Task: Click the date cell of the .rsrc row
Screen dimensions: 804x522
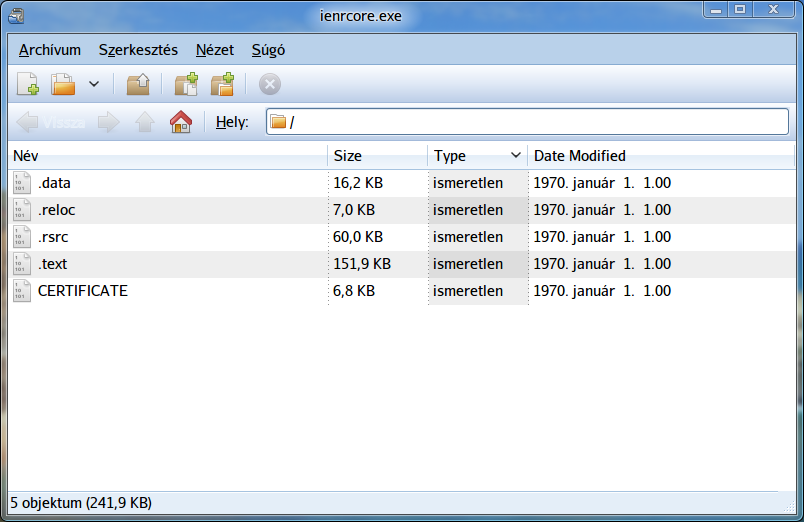Action: (x=602, y=237)
